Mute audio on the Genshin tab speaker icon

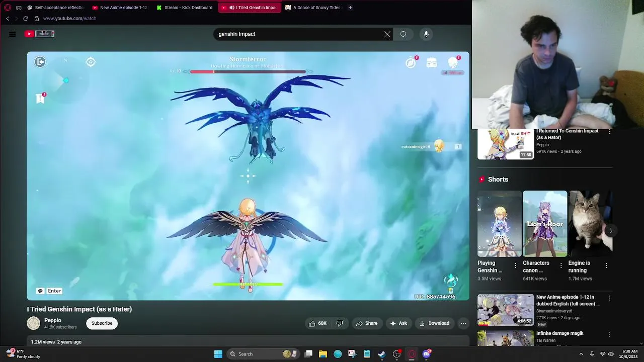[231, 8]
